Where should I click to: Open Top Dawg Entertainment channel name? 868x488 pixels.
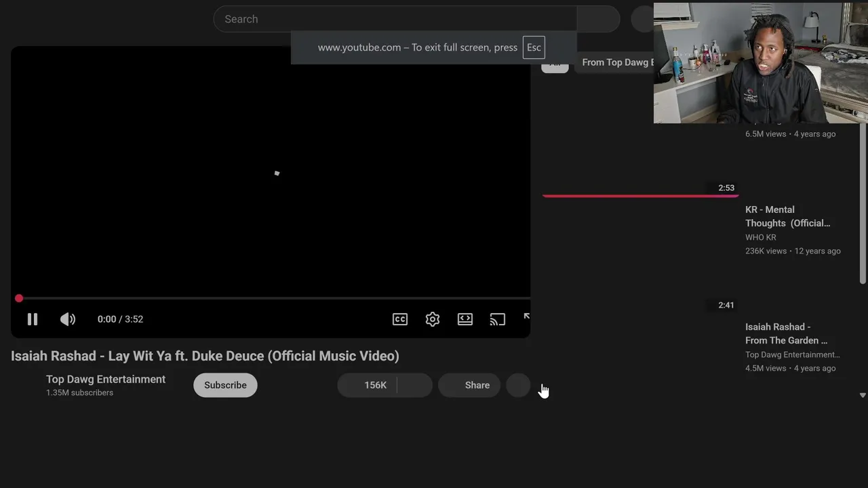point(106,379)
